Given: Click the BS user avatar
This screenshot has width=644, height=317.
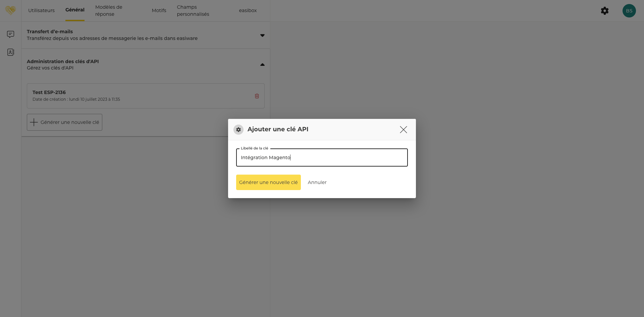Looking at the screenshot, I should (x=629, y=11).
